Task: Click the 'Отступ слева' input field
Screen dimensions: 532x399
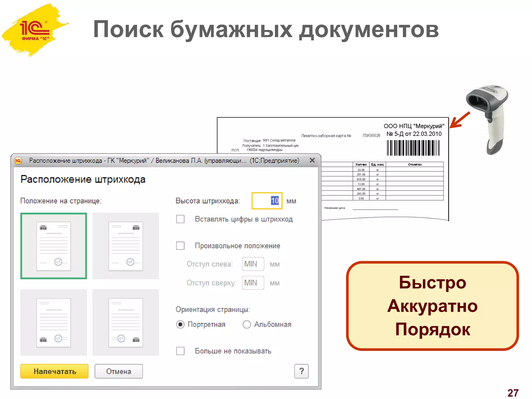Action: tap(253, 264)
